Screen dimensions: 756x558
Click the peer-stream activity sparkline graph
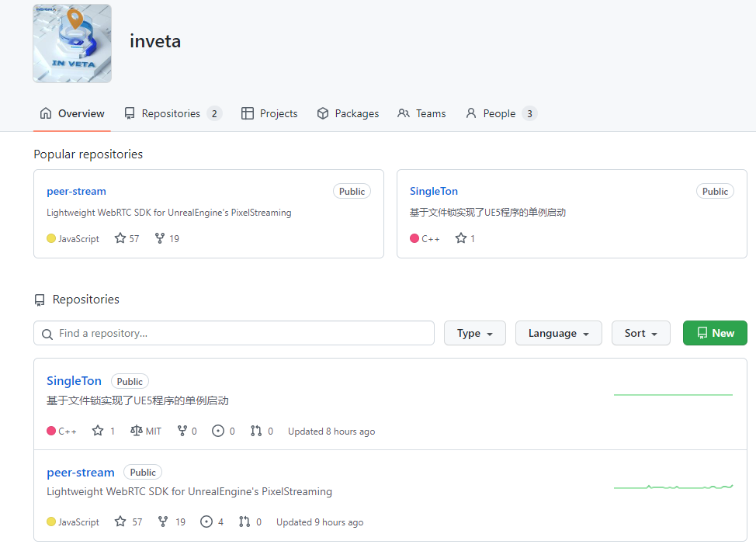point(673,487)
